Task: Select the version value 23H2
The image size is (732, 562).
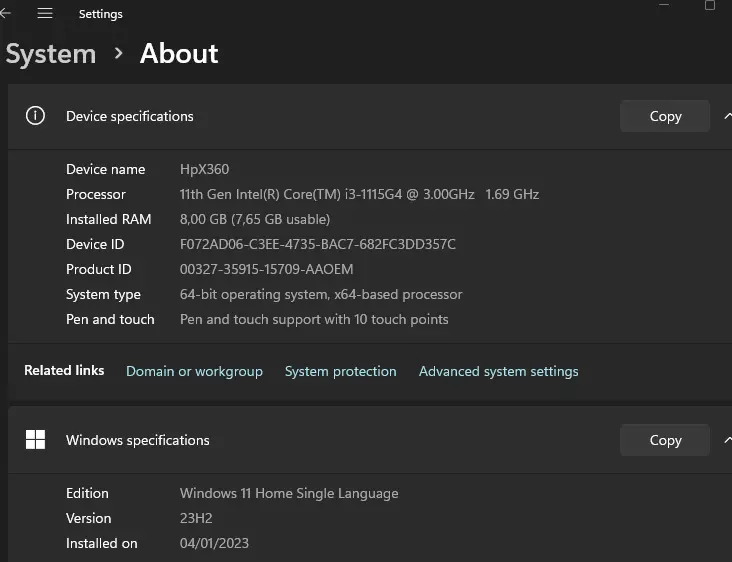Action: point(196,518)
